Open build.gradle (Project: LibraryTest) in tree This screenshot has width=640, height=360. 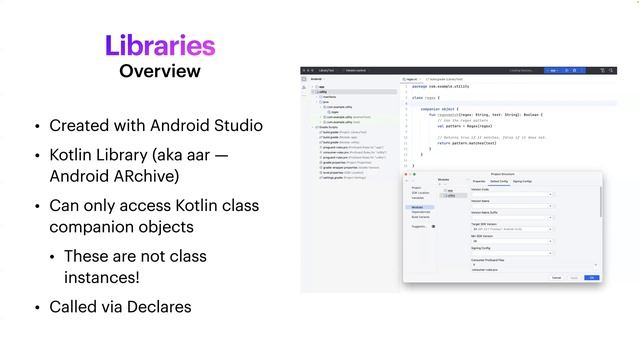[343, 132]
